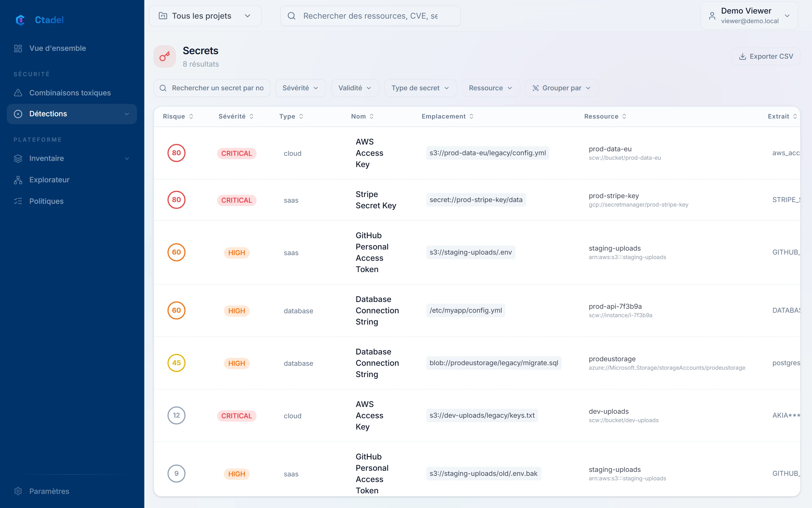
Task: Open the Politiques checklist icon
Action: (18, 201)
